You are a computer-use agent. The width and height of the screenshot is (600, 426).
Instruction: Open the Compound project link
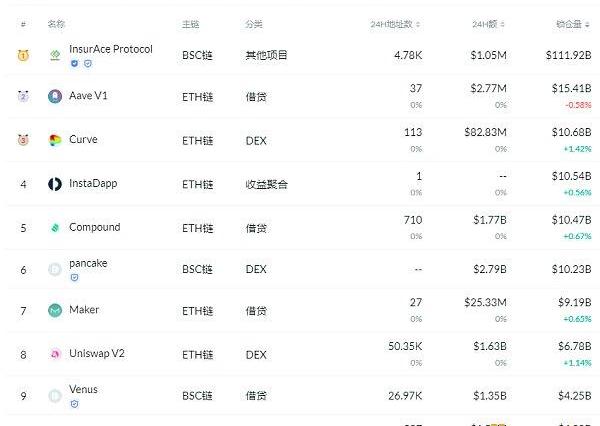95,227
